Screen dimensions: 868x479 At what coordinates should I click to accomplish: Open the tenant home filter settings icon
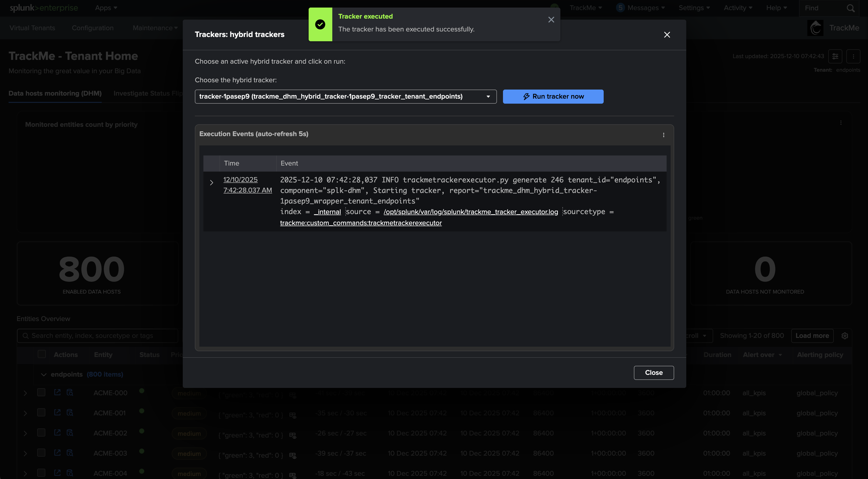(835, 56)
